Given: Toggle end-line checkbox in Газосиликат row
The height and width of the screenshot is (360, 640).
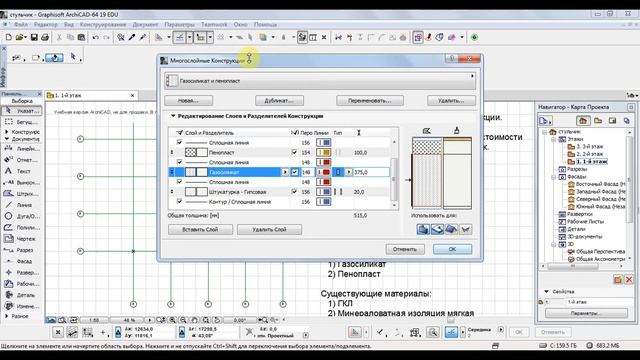Looking at the screenshot, I should pyautogui.click(x=295, y=172).
